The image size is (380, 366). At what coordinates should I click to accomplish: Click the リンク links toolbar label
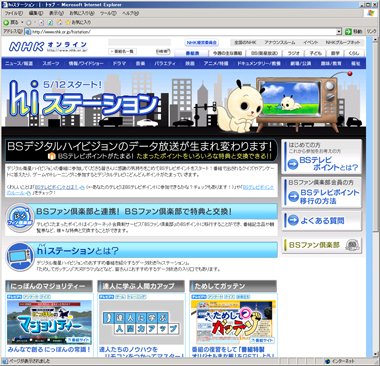371,32
